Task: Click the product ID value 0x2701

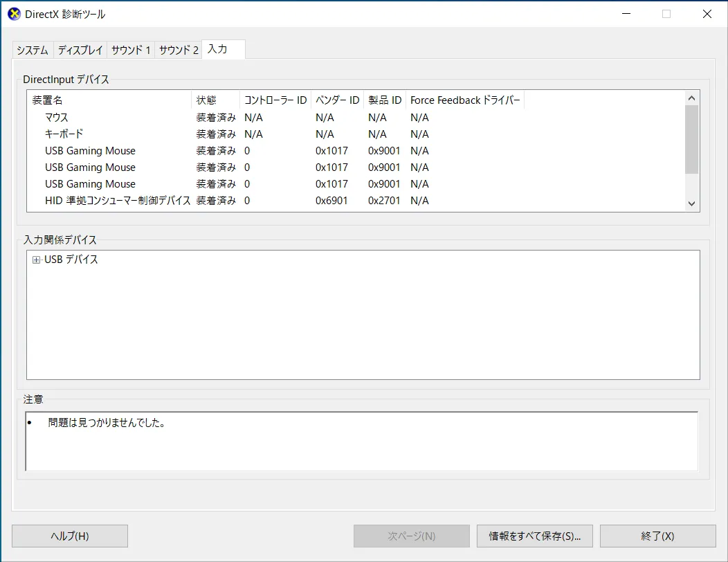Action: 384,201
